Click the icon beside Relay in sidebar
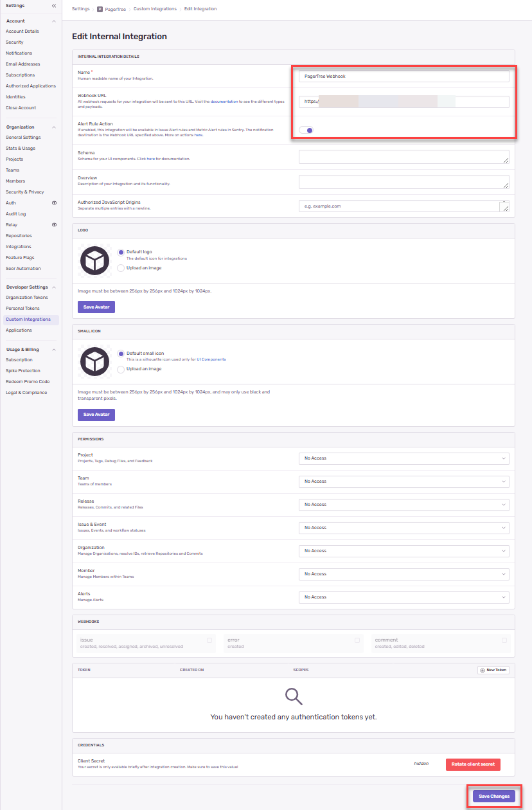This screenshot has height=810, width=532. point(54,225)
